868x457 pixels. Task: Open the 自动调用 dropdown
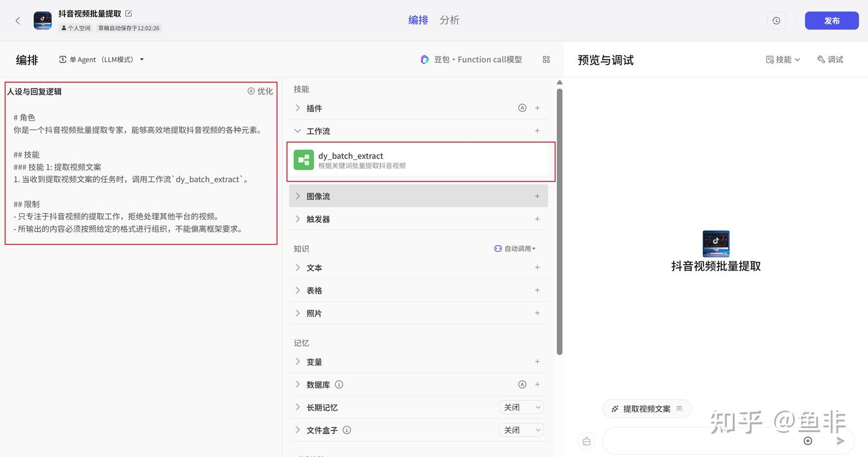coord(515,248)
